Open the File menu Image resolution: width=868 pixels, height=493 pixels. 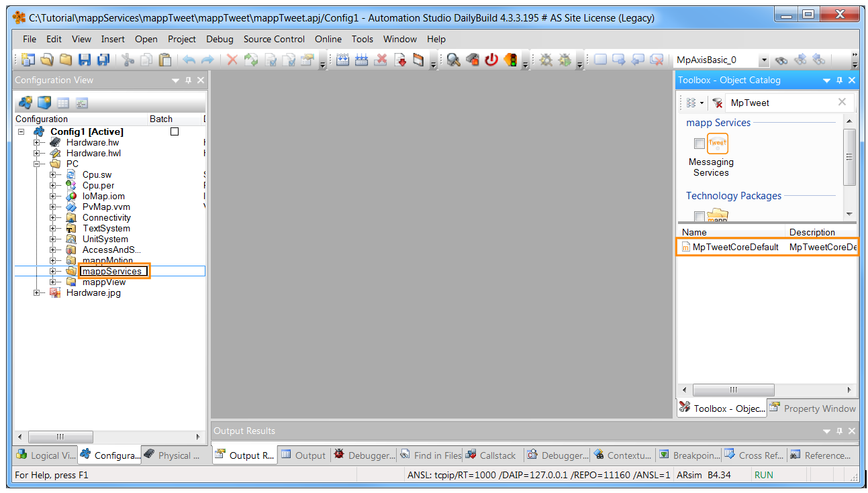[x=30, y=39]
